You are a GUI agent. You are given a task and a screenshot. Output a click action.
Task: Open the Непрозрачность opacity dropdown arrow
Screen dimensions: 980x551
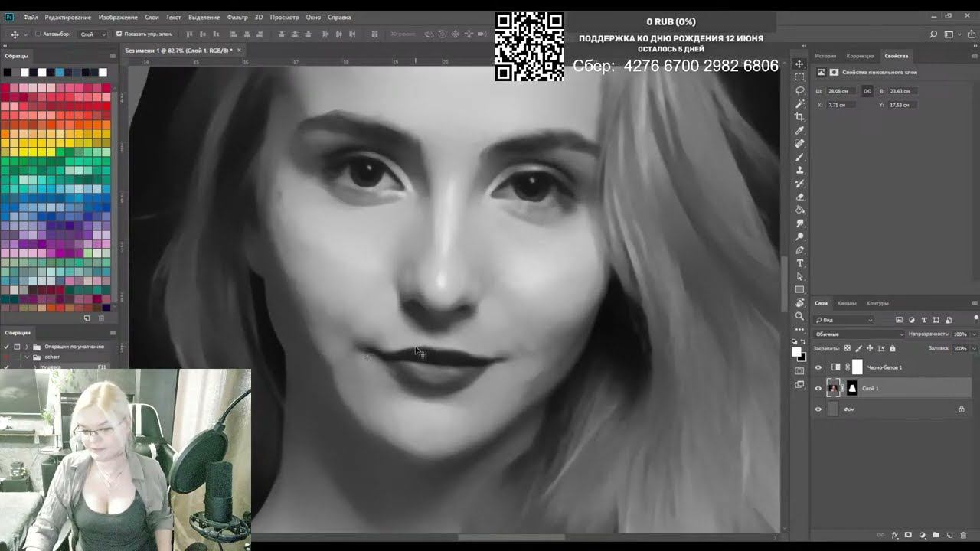[973, 334]
